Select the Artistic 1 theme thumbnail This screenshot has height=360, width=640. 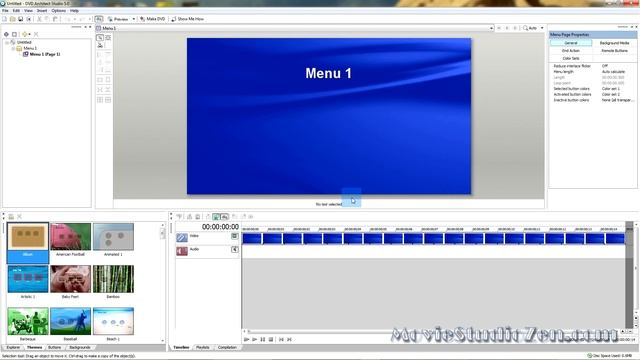click(x=28, y=279)
